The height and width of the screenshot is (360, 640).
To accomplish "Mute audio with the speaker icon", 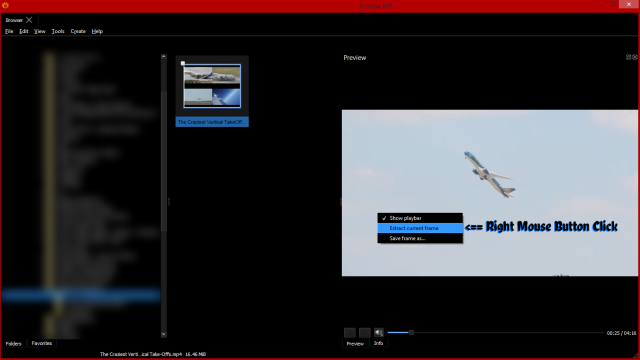I will [379, 333].
